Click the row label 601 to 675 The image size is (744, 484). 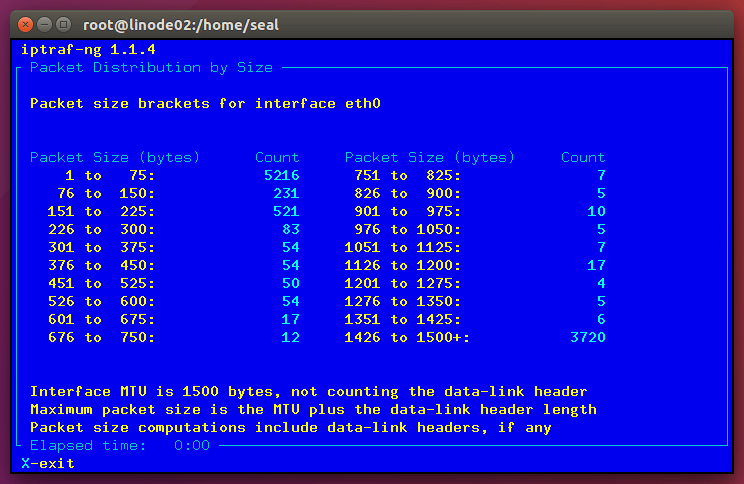102,319
